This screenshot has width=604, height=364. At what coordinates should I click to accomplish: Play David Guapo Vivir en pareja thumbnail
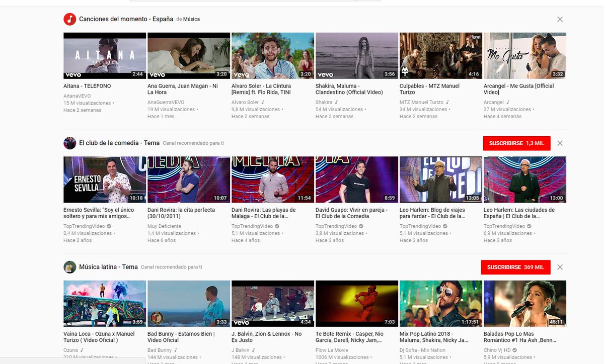(x=357, y=179)
